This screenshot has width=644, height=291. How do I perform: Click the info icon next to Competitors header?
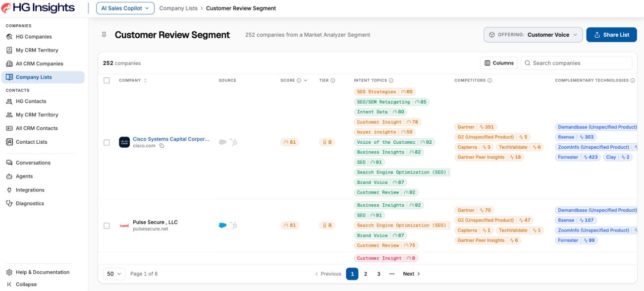coord(490,80)
